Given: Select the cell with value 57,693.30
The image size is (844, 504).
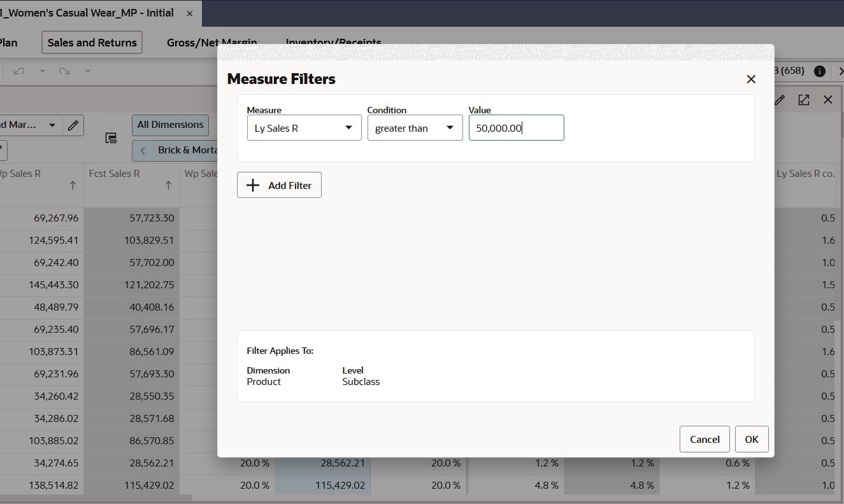Looking at the screenshot, I should tap(132, 374).
